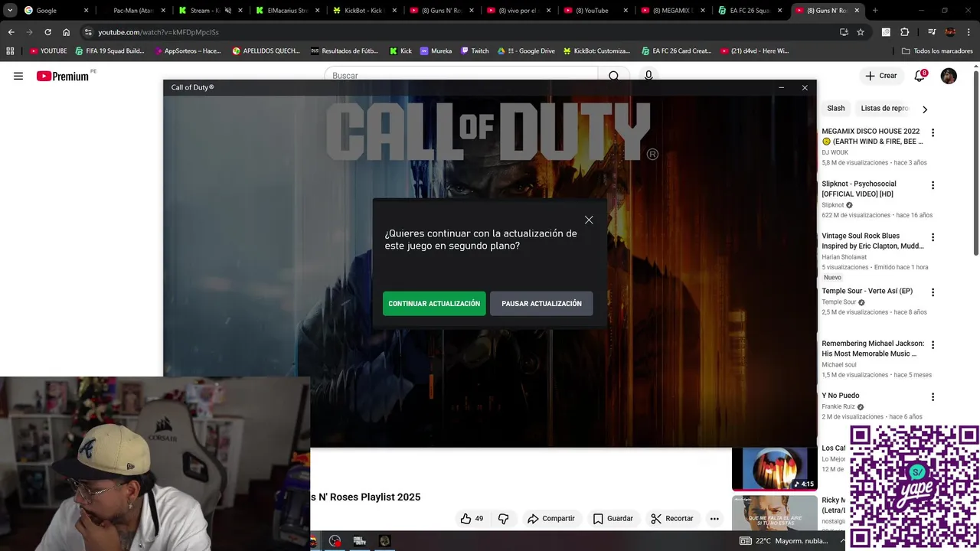
Task: Switch to the MEGAMIX tab
Action: coord(671,11)
